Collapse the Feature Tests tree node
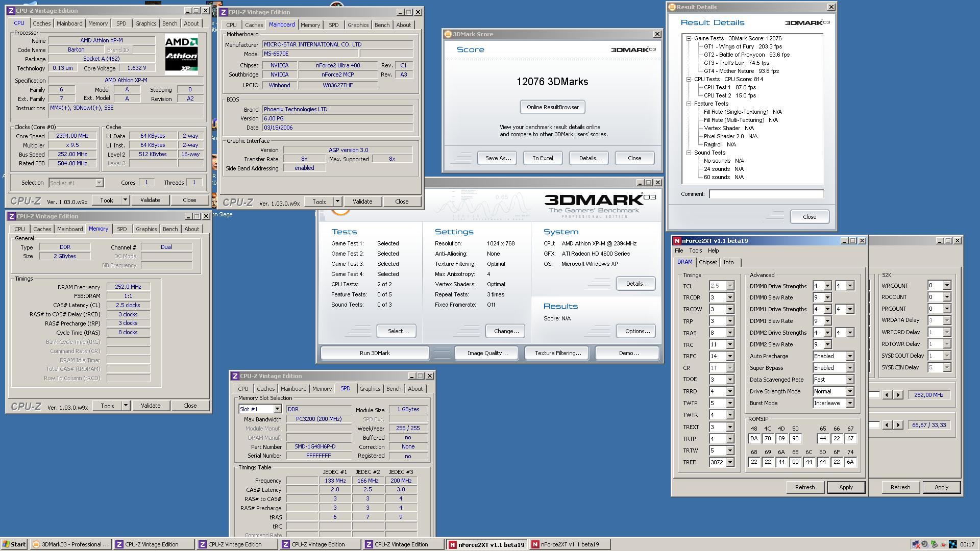980x551 pixels. 689,104
